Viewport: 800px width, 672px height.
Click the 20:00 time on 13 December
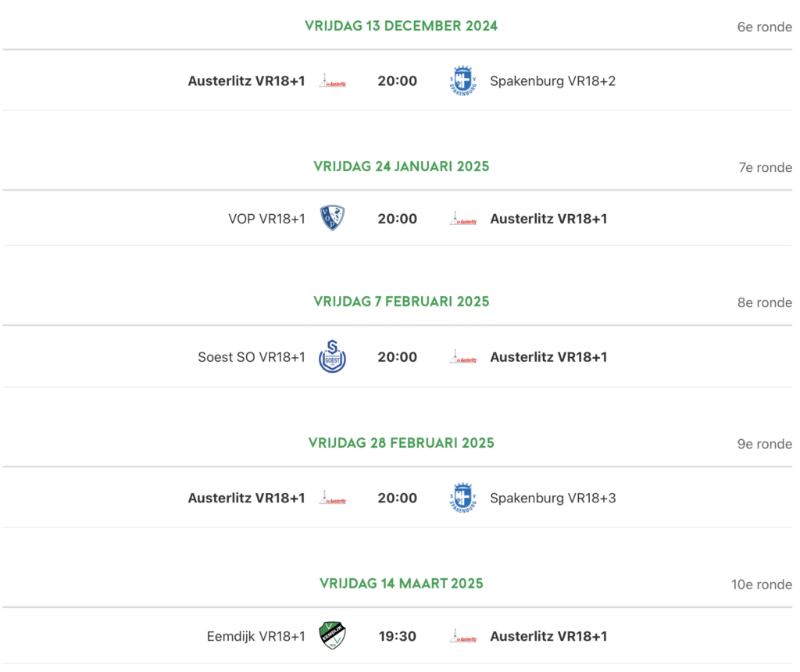pyautogui.click(x=397, y=80)
